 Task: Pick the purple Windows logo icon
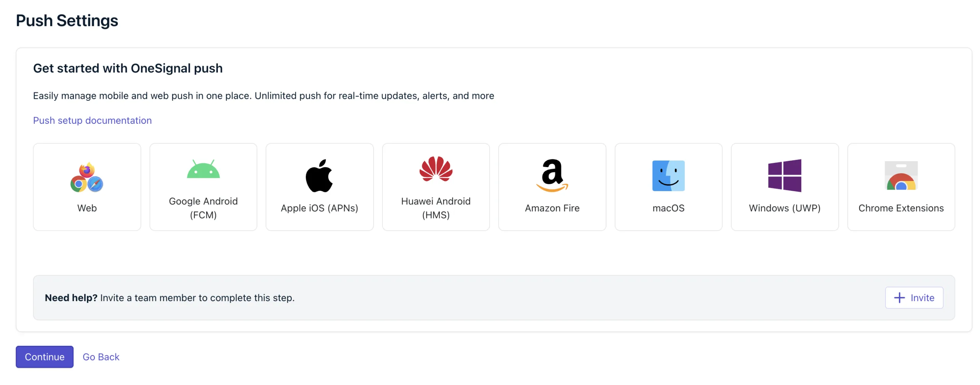pos(784,175)
